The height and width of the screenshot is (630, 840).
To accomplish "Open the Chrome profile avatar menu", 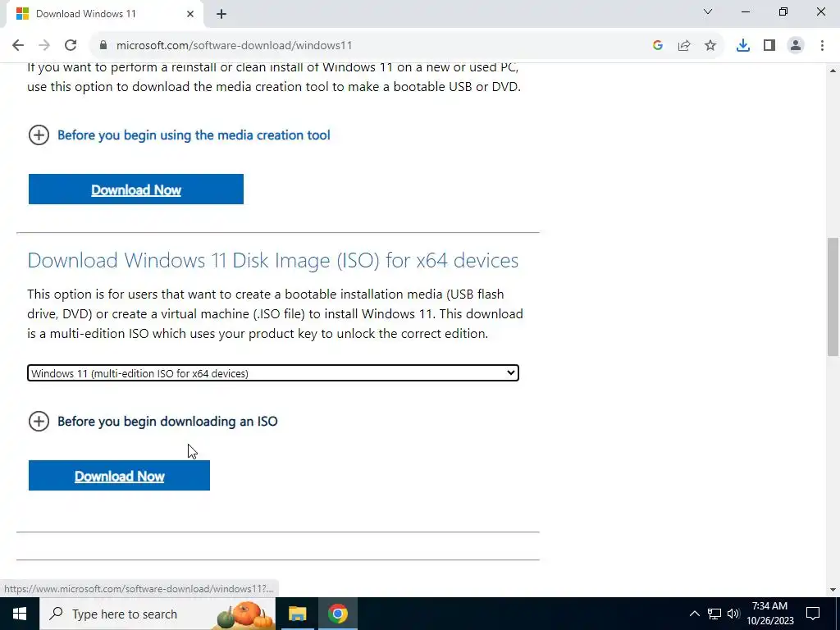I will [796, 46].
